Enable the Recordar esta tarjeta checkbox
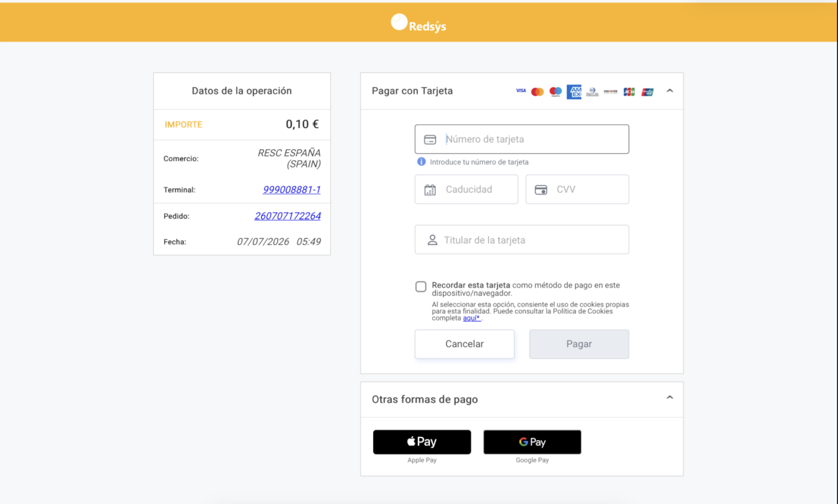Viewport: 838px width, 504px height. (421, 286)
